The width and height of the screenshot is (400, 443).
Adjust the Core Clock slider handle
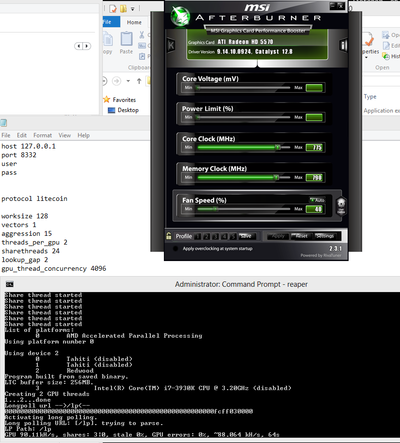tap(277, 147)
